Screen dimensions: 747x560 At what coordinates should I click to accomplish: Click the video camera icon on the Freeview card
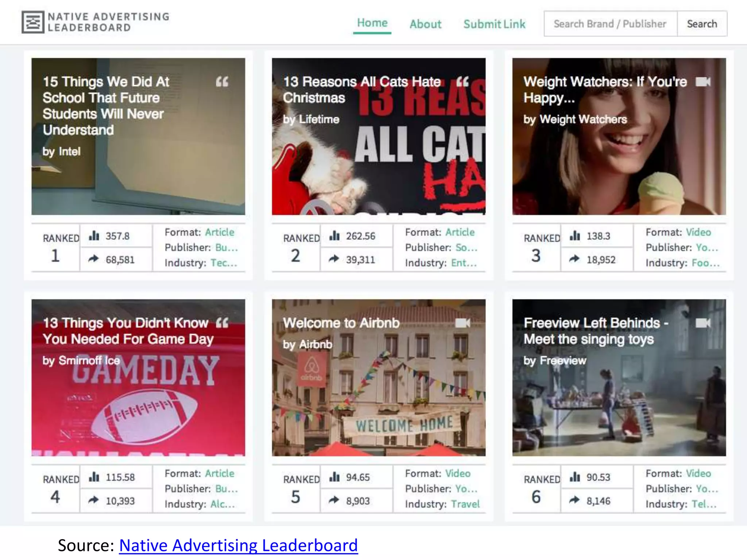[x=703, y=323]
